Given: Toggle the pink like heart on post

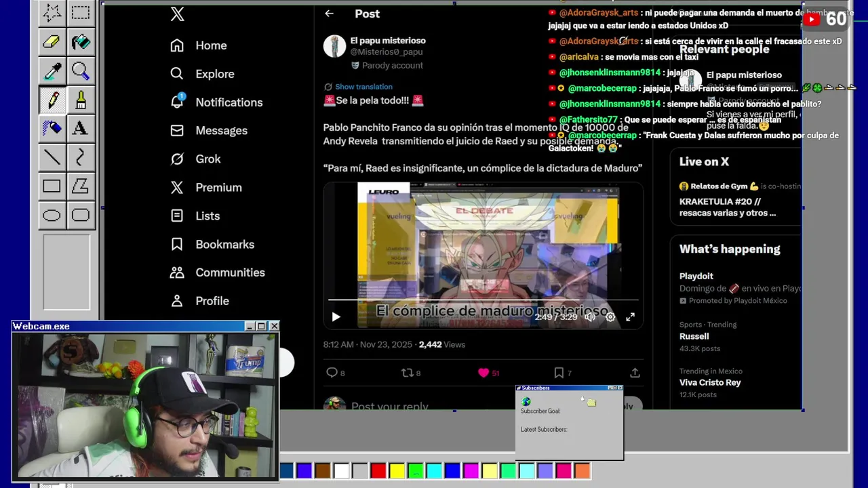Looking at the screenshot, I should click(484, 372).
